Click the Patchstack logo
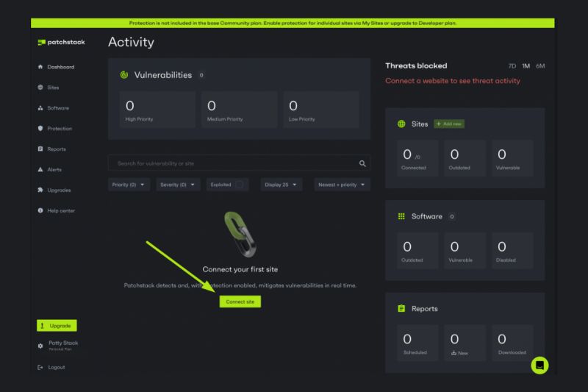Screen dimensions: 588x392 61,42
